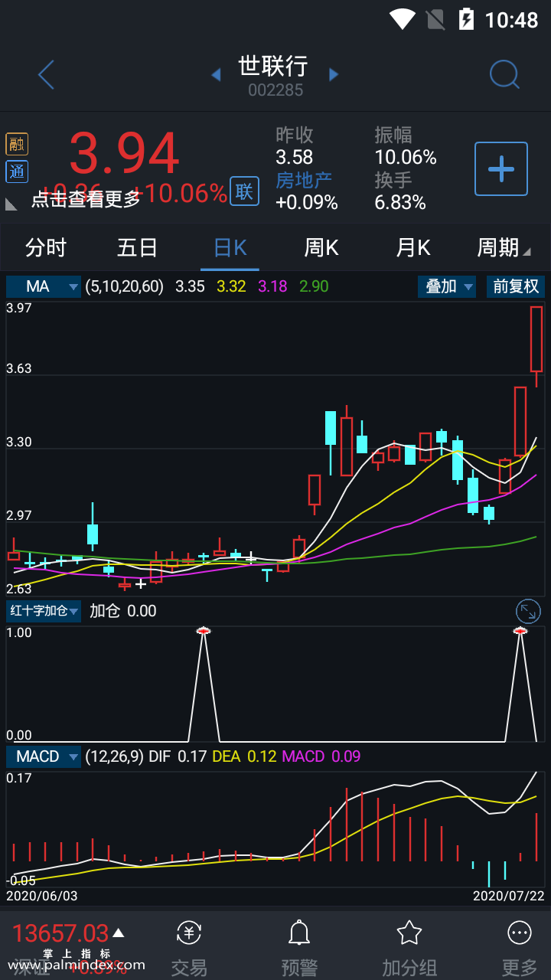Tap the 振幅 value 10.06%
The image size is (551, 980).
406,157
